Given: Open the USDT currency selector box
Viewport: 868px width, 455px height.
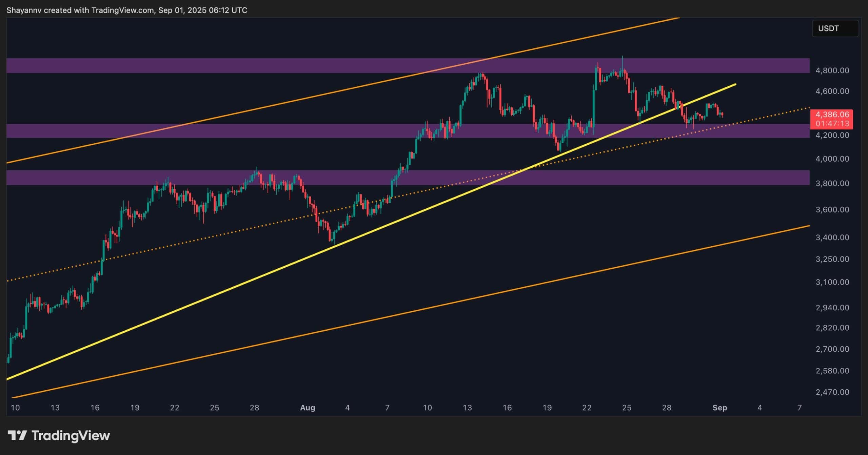Looking at the screenshot, I should 835,28.
